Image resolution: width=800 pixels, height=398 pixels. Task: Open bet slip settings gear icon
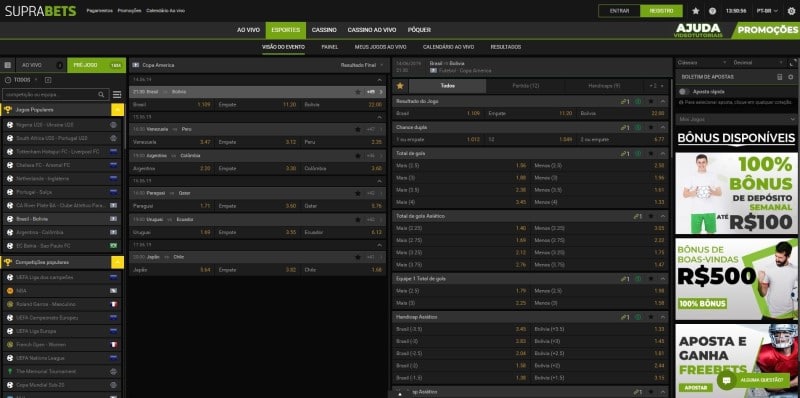click(x=791, y=77)
